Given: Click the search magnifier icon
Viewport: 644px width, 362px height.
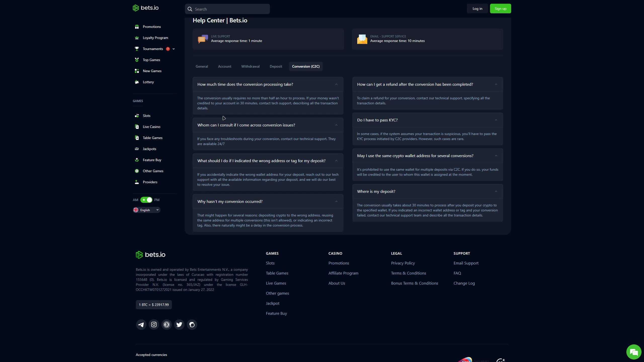Looking at the screenshot, I should click(190, 9).
